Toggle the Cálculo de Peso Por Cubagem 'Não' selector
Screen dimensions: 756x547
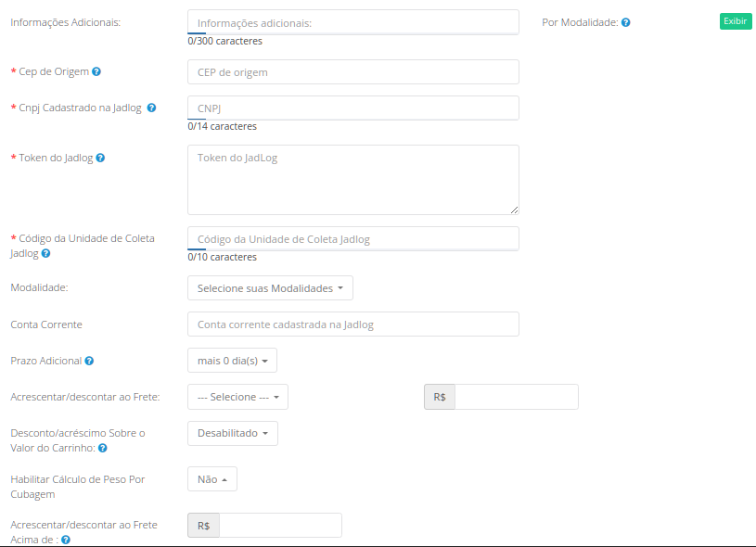pyautogui.click(x=211, y=479)
